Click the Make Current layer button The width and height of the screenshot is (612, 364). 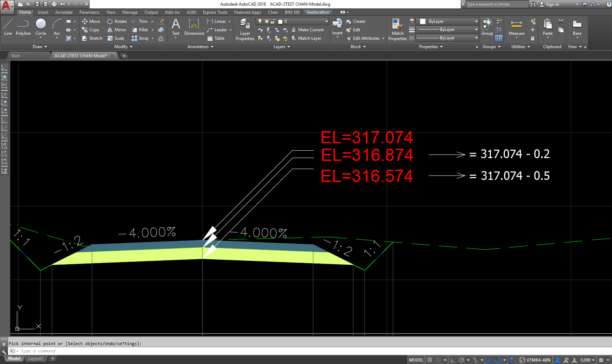311,30
